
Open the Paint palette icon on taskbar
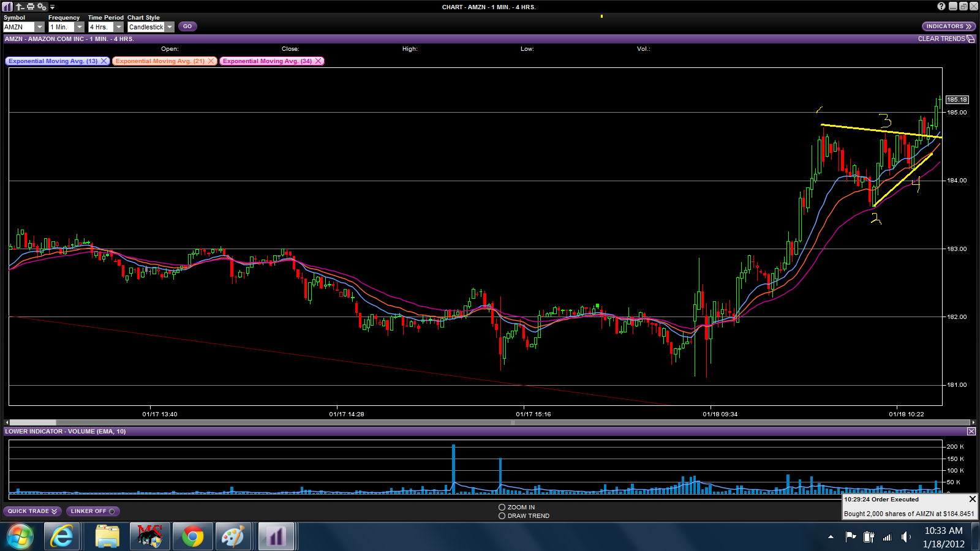pyautogui.click(x=233, y=537)
